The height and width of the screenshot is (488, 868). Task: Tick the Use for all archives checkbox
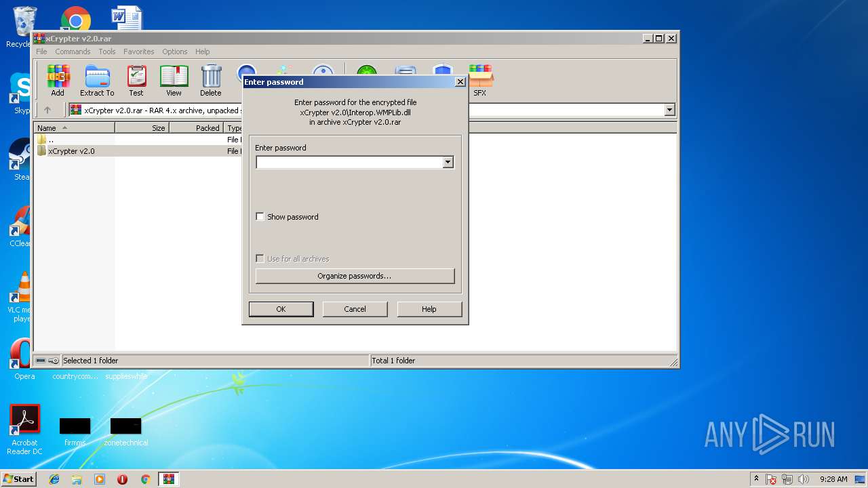pyautogui.click(x=260, y=259)
